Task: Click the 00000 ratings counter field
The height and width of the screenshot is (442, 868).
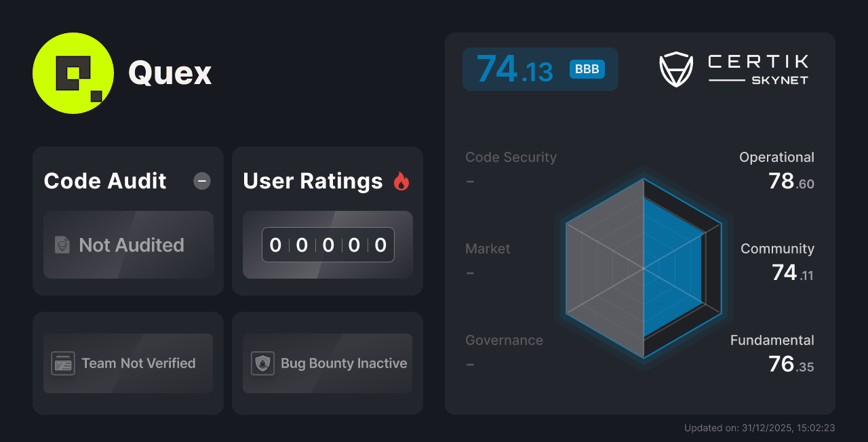Action: pos(328,245)
